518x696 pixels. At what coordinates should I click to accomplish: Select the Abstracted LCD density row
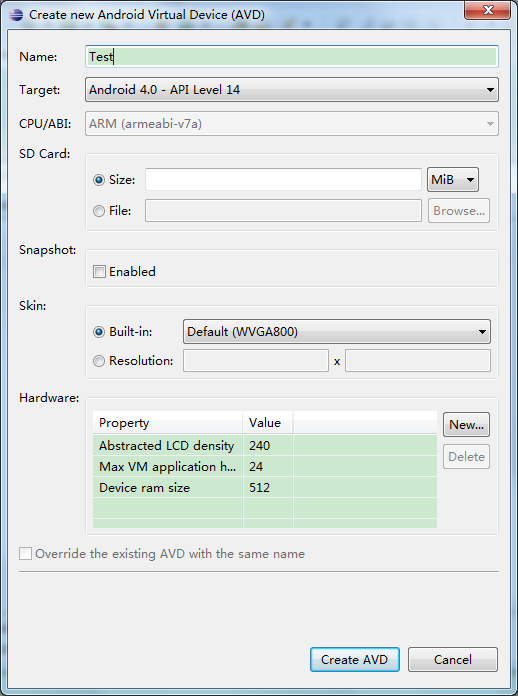point(265,446)
